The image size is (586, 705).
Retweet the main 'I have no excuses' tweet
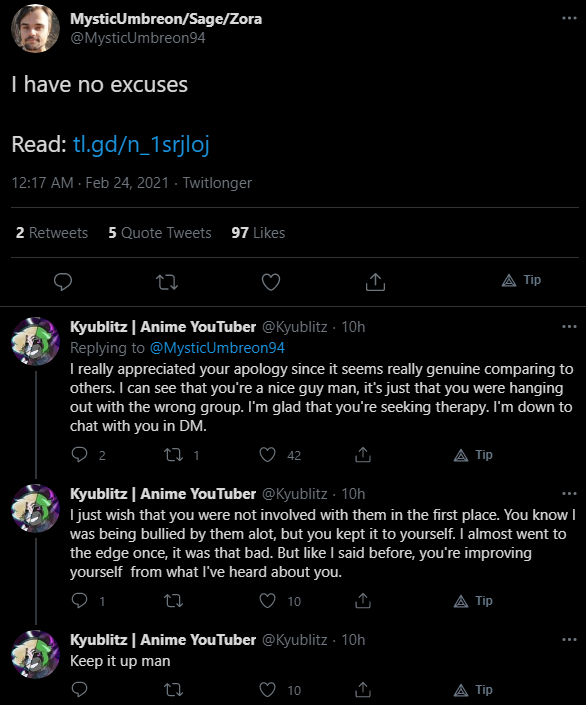167,282
